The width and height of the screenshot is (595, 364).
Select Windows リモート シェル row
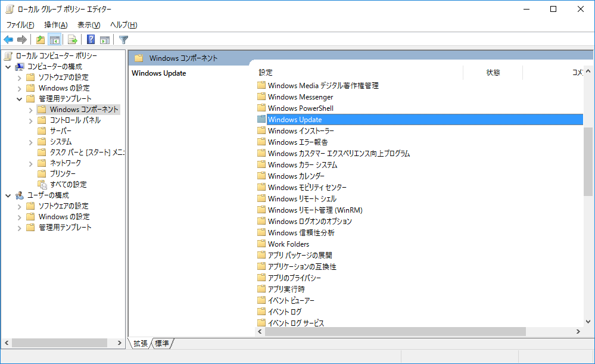point(302,198)
